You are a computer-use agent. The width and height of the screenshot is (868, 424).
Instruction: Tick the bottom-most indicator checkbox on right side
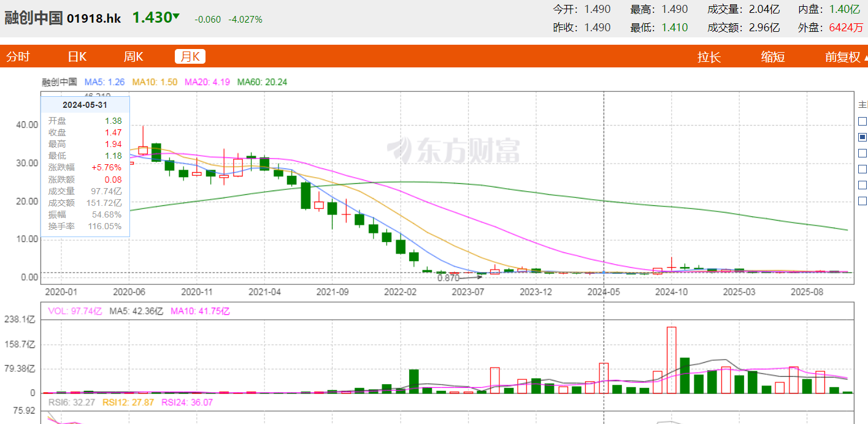tap(862, 201)
